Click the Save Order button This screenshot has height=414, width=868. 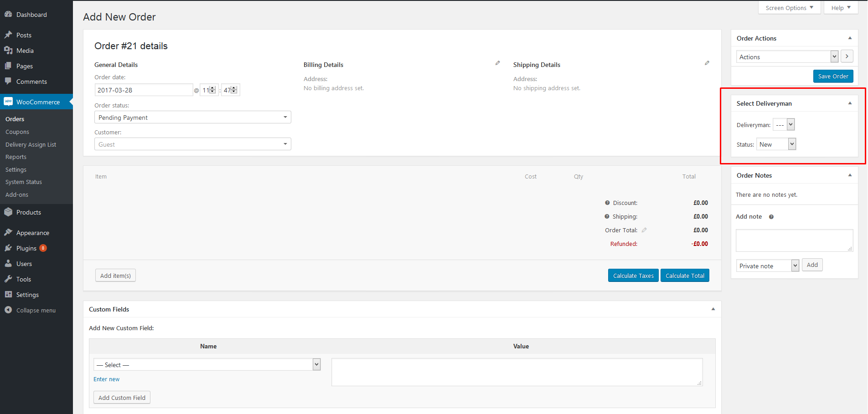(833, 76)
